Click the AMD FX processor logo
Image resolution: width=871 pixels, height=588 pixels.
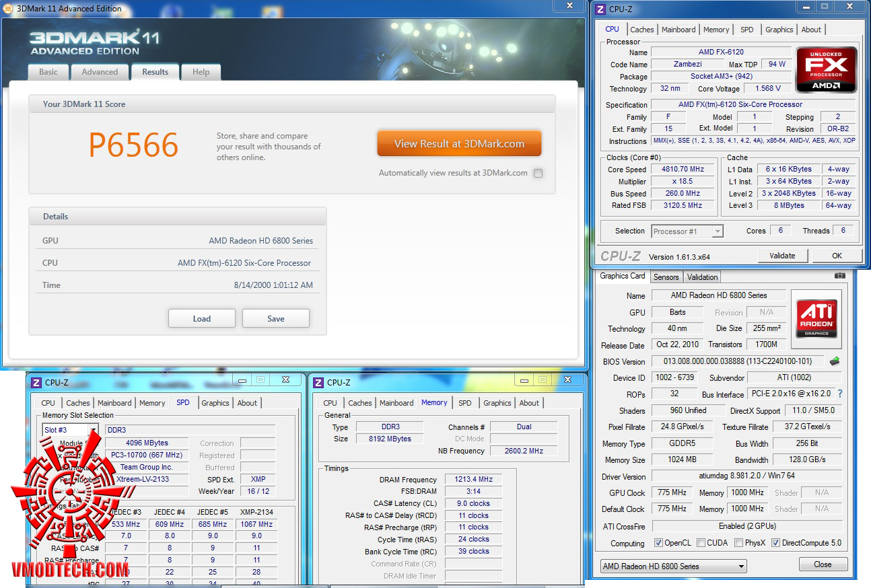826,69
